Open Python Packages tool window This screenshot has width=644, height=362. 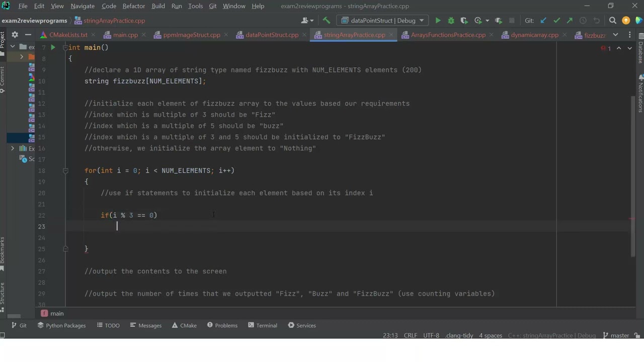(x=61, y=325)
